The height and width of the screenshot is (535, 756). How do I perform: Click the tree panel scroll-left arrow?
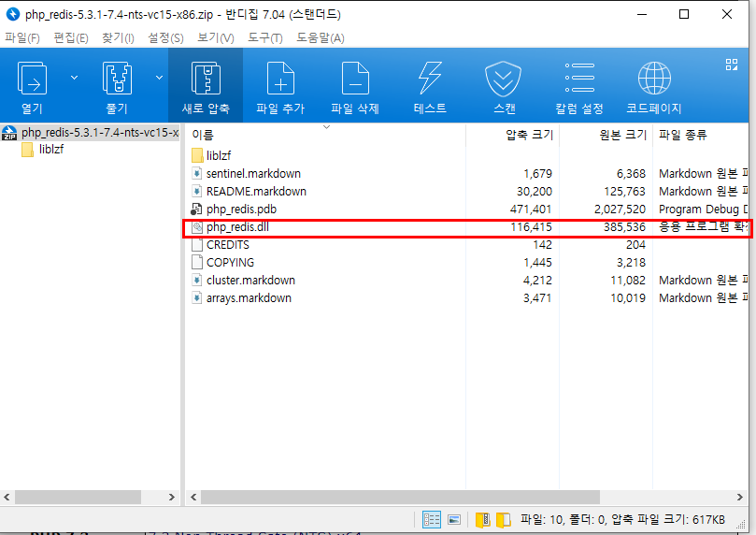pyautogui.click(x=7, y=497)
